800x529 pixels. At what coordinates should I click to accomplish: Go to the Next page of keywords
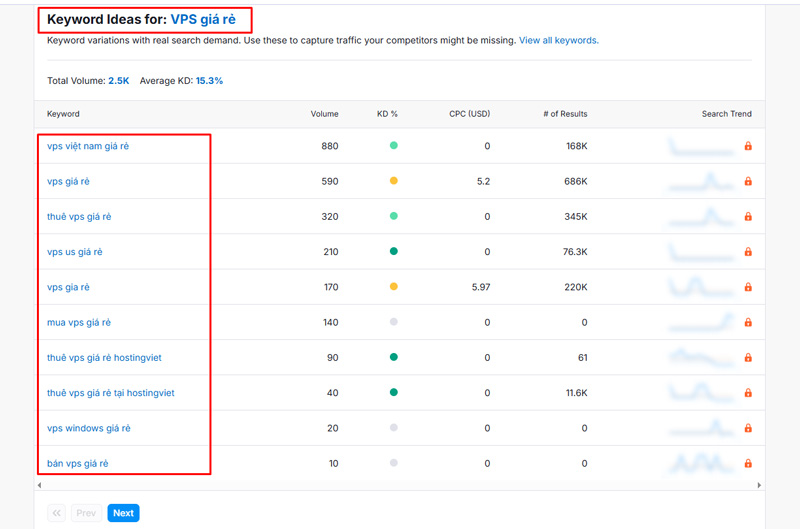123,513
